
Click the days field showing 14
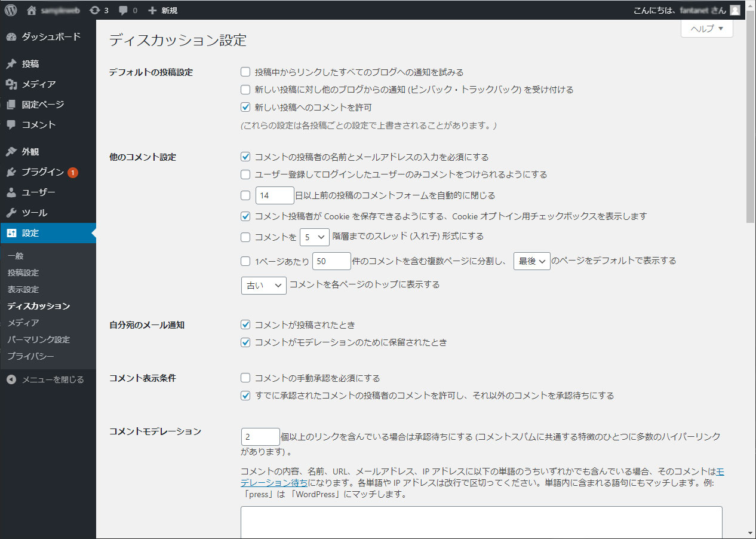pyautogui.click(x=275, y=195)
